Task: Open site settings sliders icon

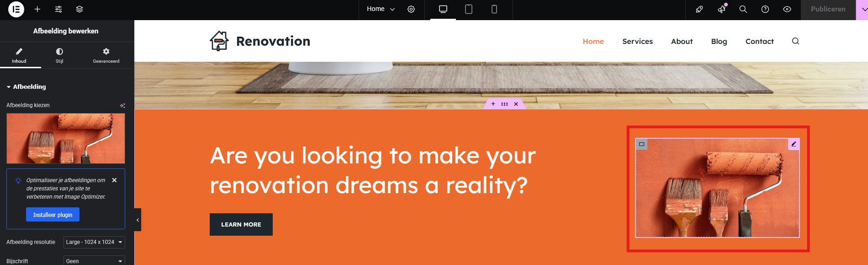Action: 58,9
